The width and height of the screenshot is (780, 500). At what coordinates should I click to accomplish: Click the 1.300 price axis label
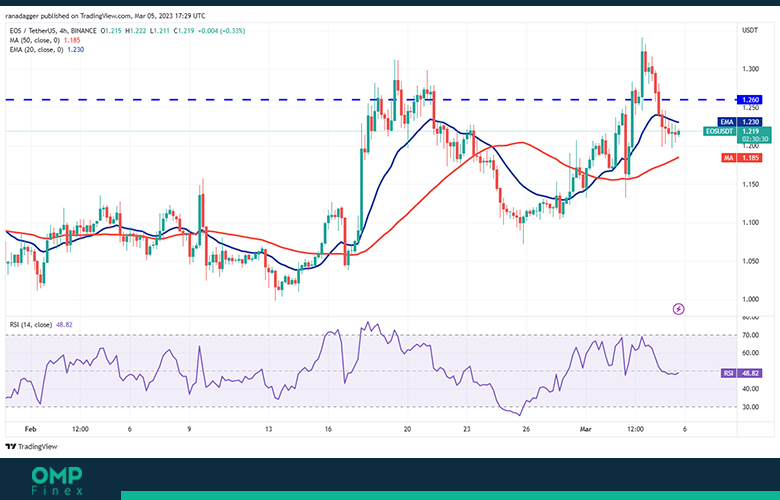pos(750,69)
